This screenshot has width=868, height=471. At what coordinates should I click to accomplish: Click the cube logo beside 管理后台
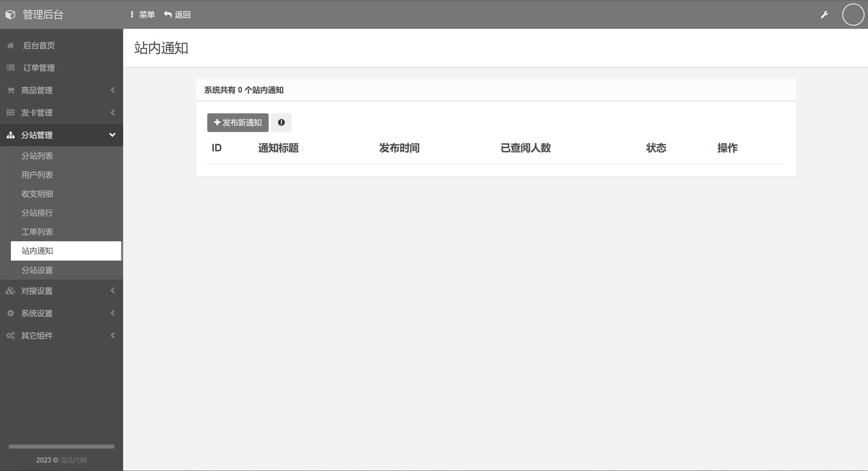click(11, 15)
